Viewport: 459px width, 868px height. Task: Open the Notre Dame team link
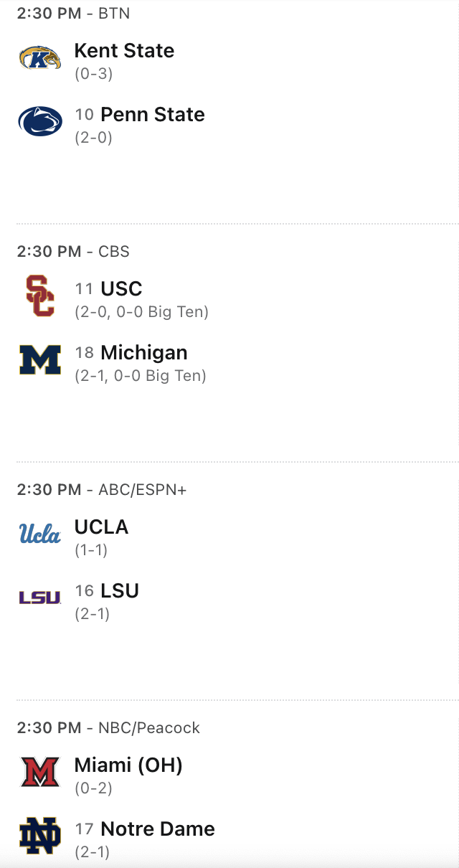tap(158, 829)
